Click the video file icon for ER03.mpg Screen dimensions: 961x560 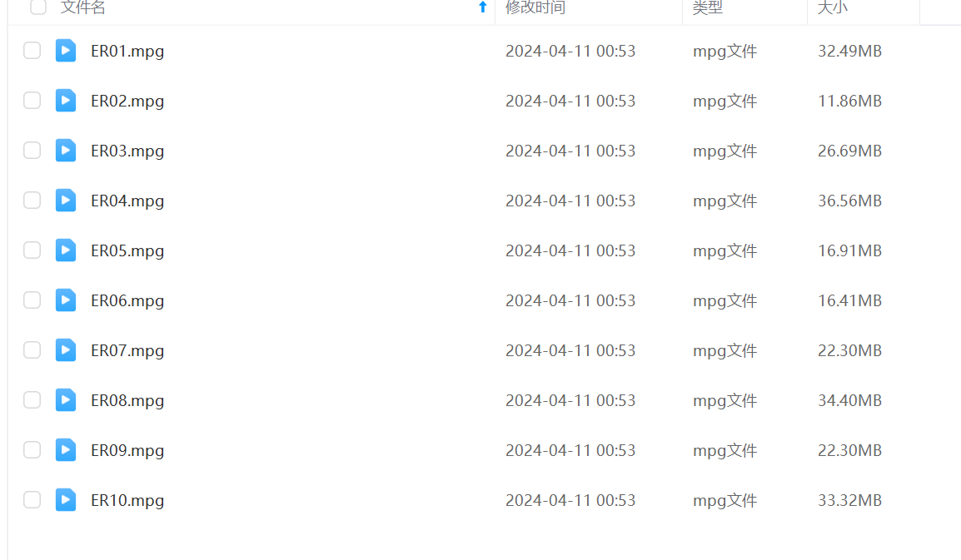[66, 150]
